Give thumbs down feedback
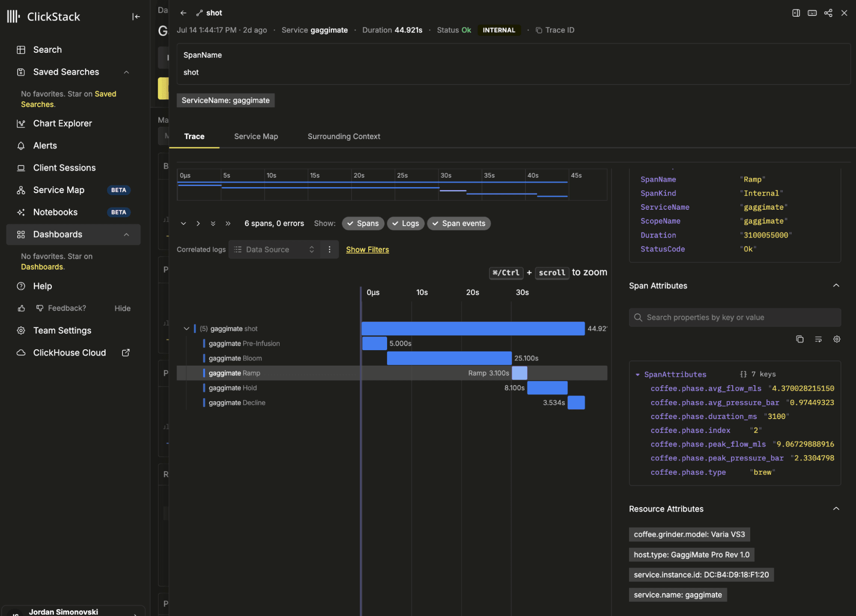Image resolution: width=856 pixels, height=616 pixels. pos(40,308)
